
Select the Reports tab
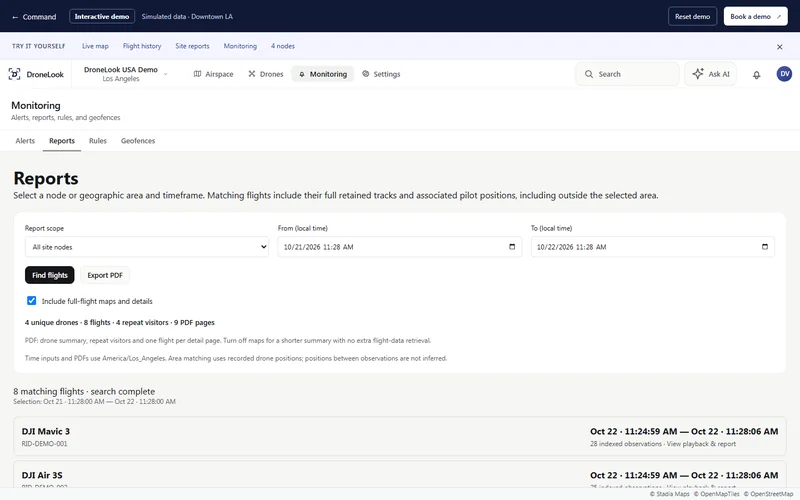62,141
